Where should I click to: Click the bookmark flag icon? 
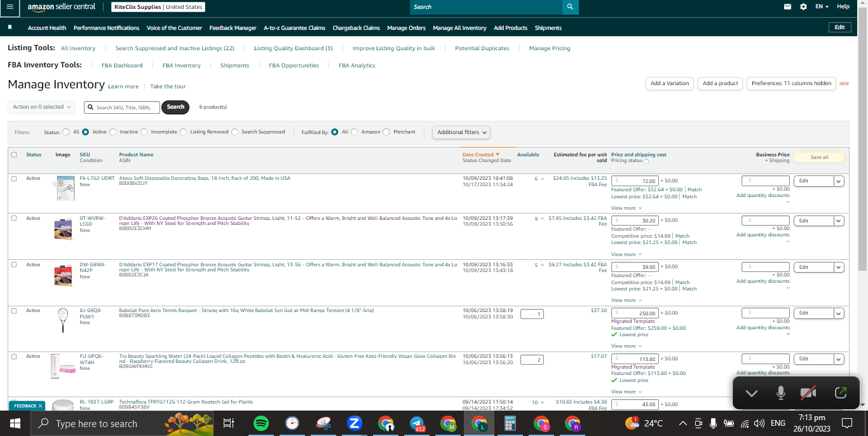click(10, 28)
